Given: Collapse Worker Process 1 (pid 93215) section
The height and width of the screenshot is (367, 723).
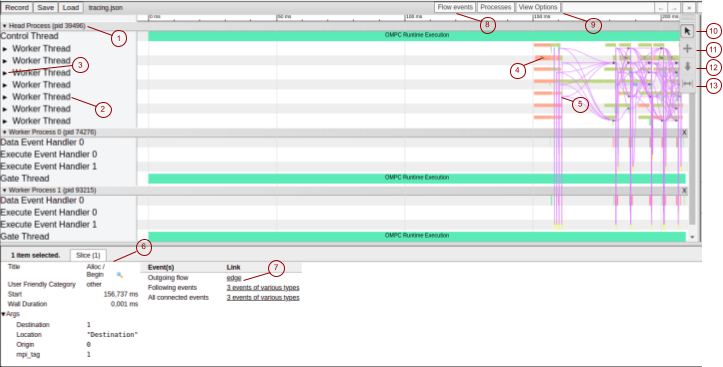Looking at the screenshot, I should pyautogui.click(x=5, y=190).
